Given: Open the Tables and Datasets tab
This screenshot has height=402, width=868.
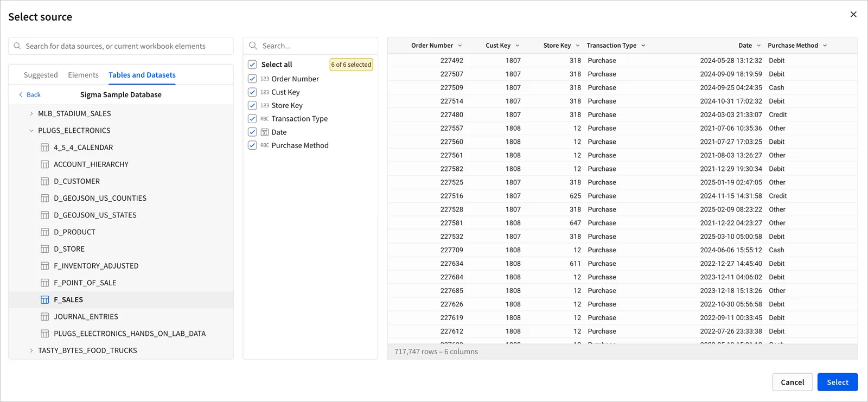Looking at the screenshot, I should click(142, 75).
